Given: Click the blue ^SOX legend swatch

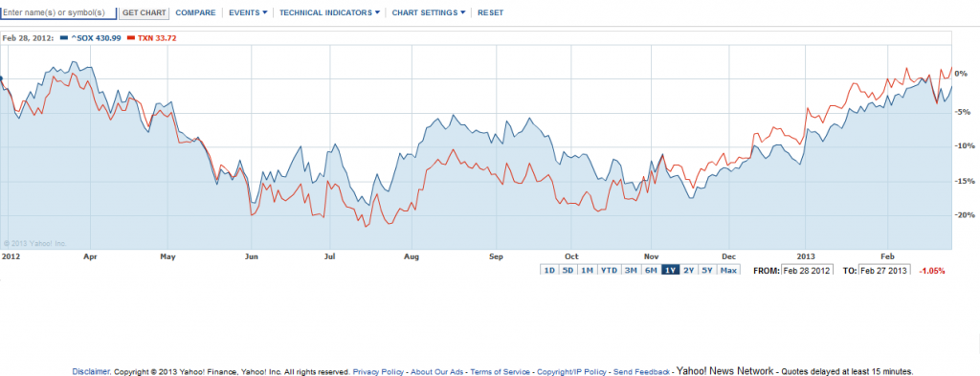Looking at the screenshot, I should click(x=64, y=38).
